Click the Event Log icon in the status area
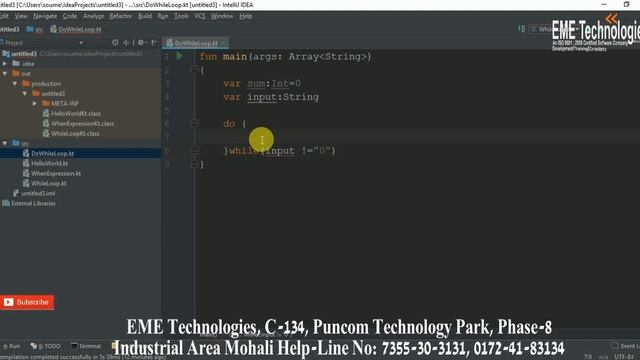The image size is (640, 360). click(615, 346)
